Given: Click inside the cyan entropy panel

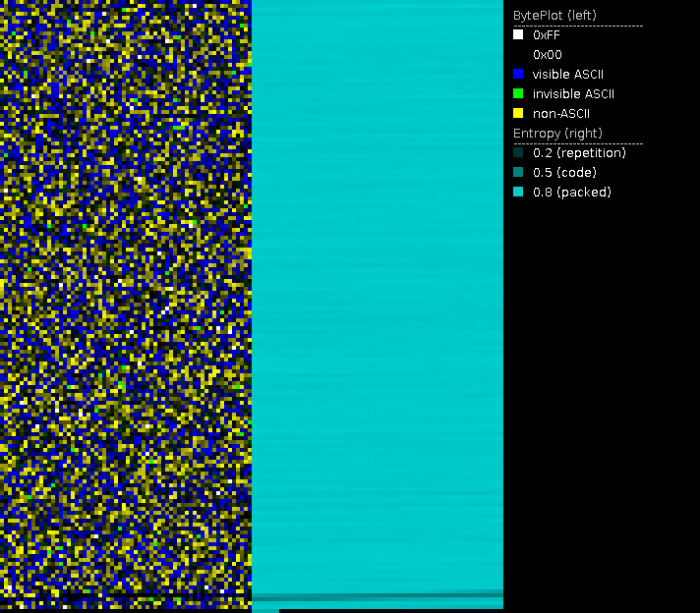Looking at the screenshot, I should point(378,295).
